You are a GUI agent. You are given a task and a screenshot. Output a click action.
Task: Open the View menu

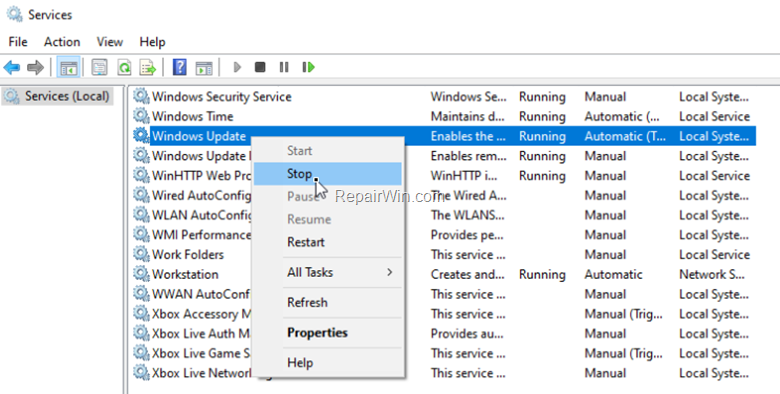[109, 42]
